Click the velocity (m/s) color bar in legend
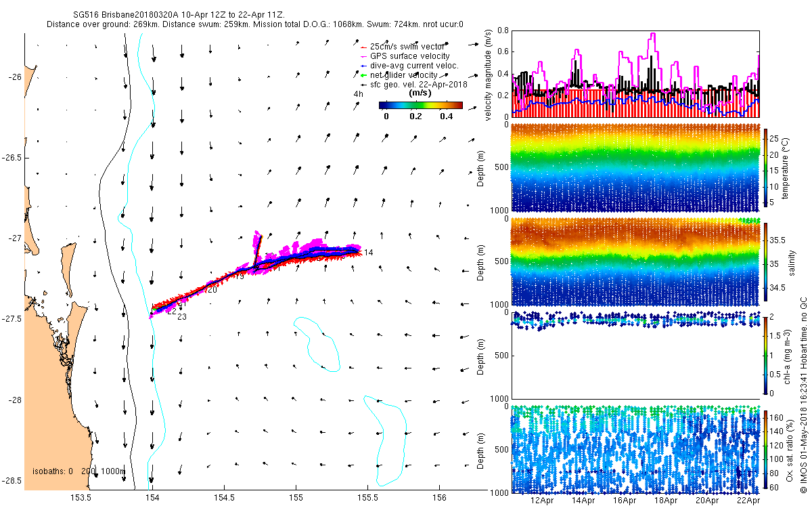The width and height of the screenshot is (812, 508). click(x=420, y=106)
